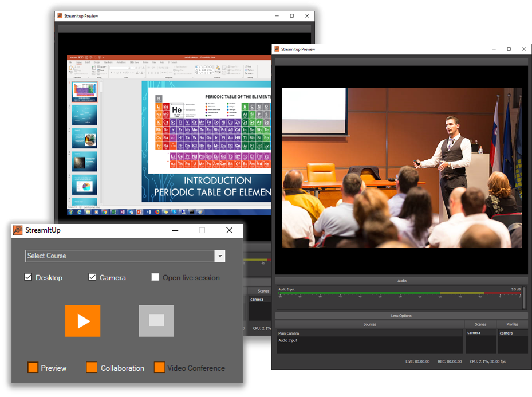Click the LIVE: 00:00:00 status text
Image resolution: width=532 pixels, height=397 pixels.
pyautogui.click(x=417, y=361)
